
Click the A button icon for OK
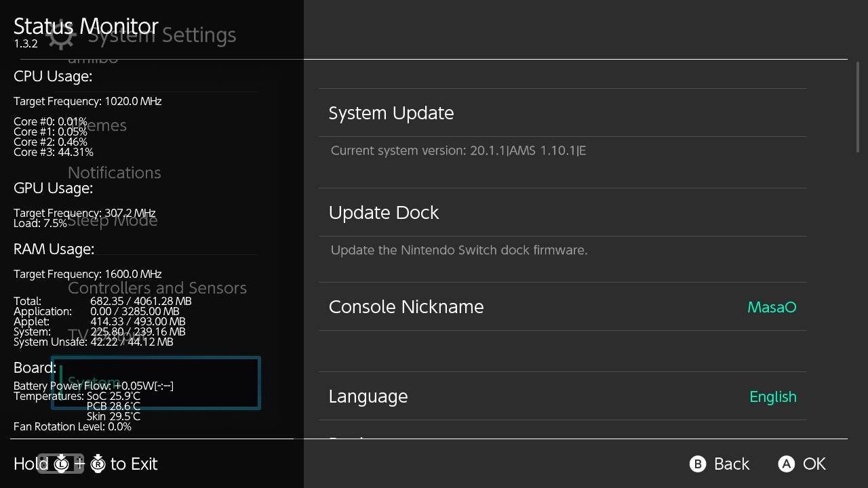[x=786, y=464]
